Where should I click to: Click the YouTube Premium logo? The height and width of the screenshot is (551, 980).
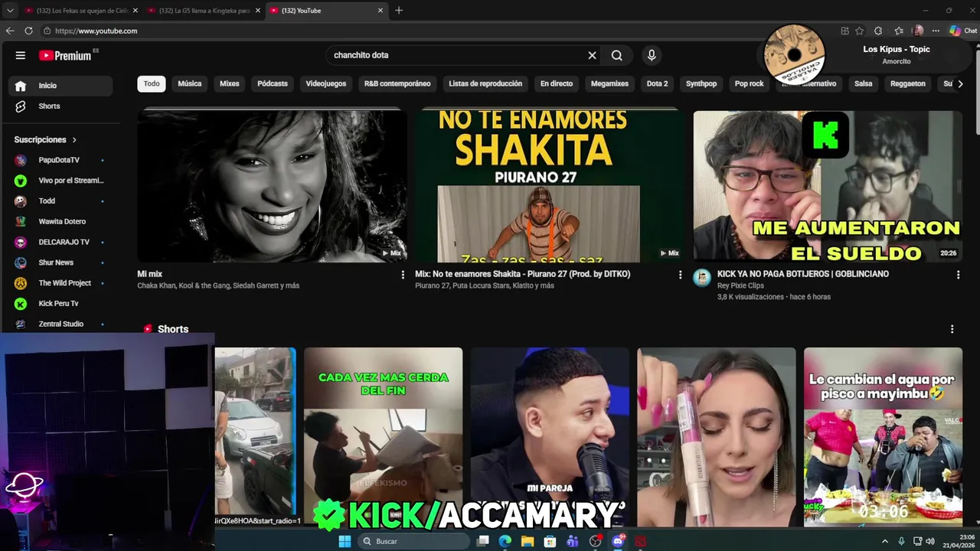[65, 55]
